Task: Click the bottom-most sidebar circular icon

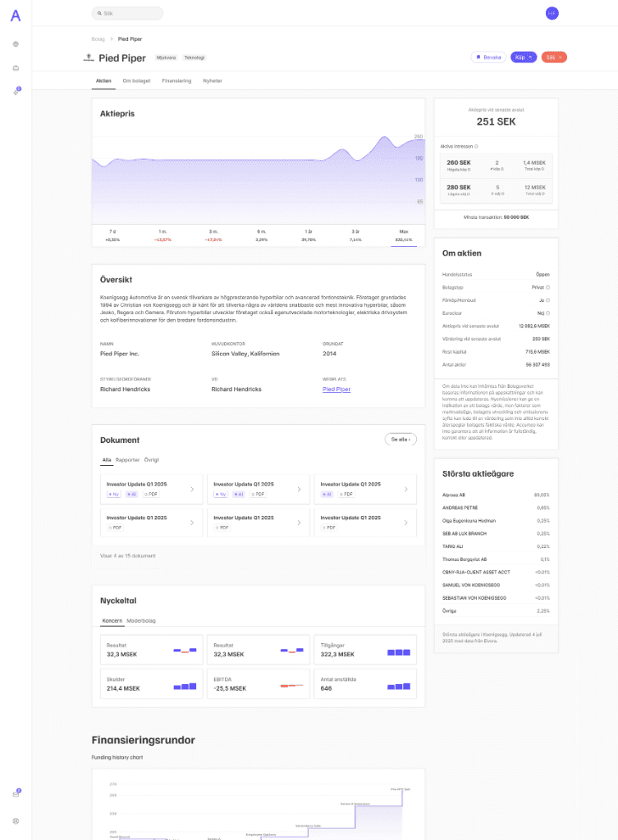Action: (16, 820)
